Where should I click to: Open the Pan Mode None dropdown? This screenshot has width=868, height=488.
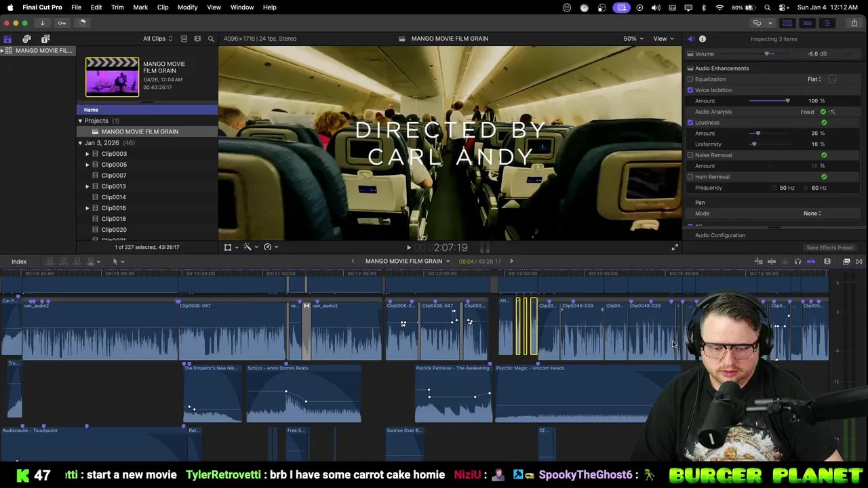[x=812, y=213]
